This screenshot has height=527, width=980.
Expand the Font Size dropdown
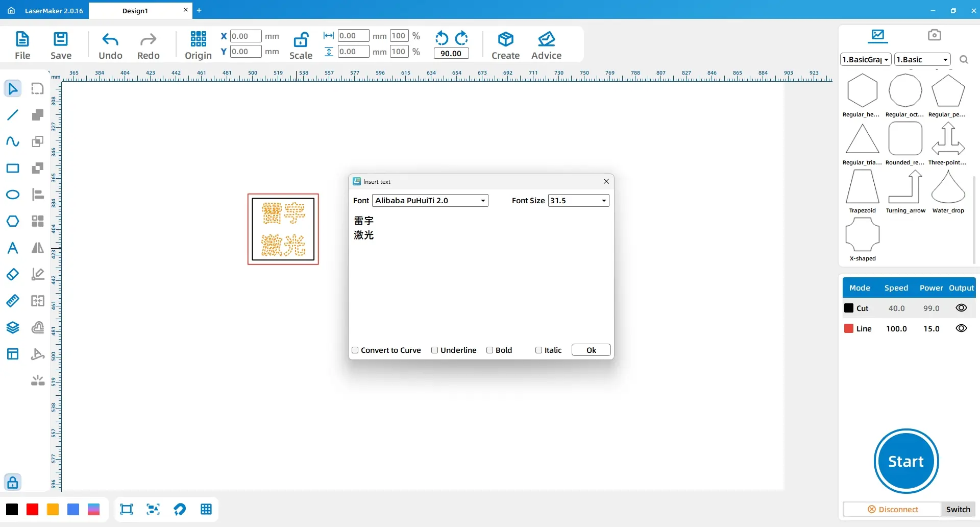603,201
